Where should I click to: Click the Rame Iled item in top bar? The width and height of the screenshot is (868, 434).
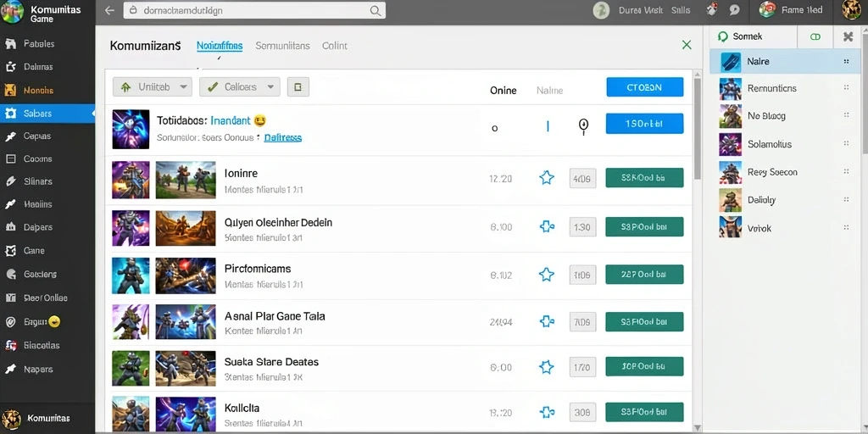[x=791, y=9]
